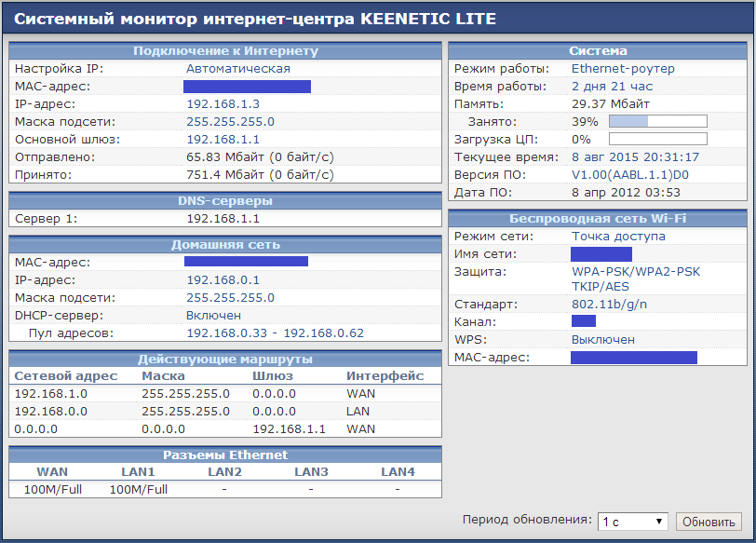Click the DNS-серверы section header
The height and width of the screenshot is (543, 756).
pos(225,200)
